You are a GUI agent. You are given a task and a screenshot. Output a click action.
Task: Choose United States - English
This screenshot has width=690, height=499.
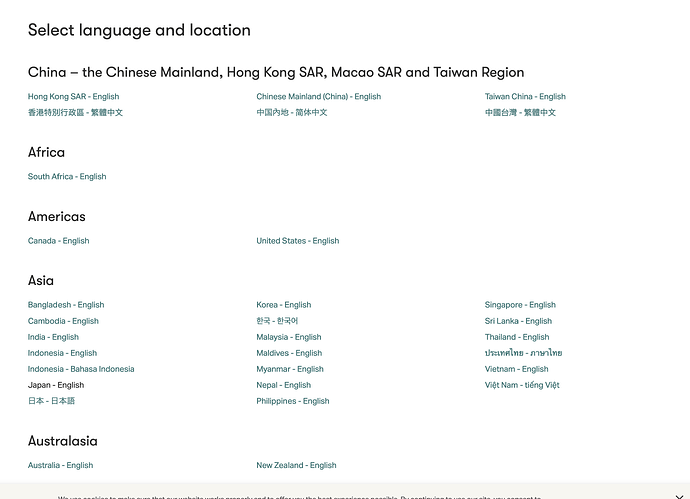297,241
